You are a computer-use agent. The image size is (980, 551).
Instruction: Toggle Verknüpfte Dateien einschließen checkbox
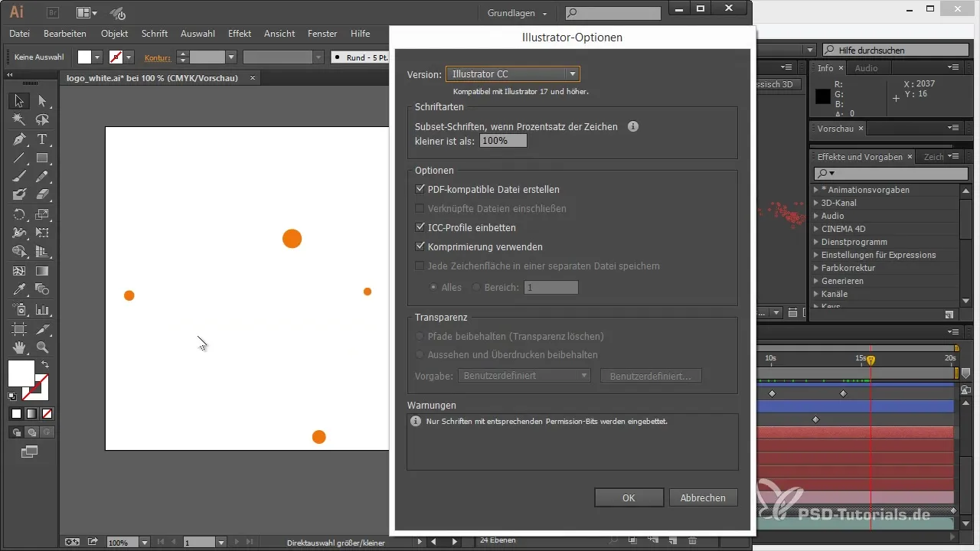[420, 208]
